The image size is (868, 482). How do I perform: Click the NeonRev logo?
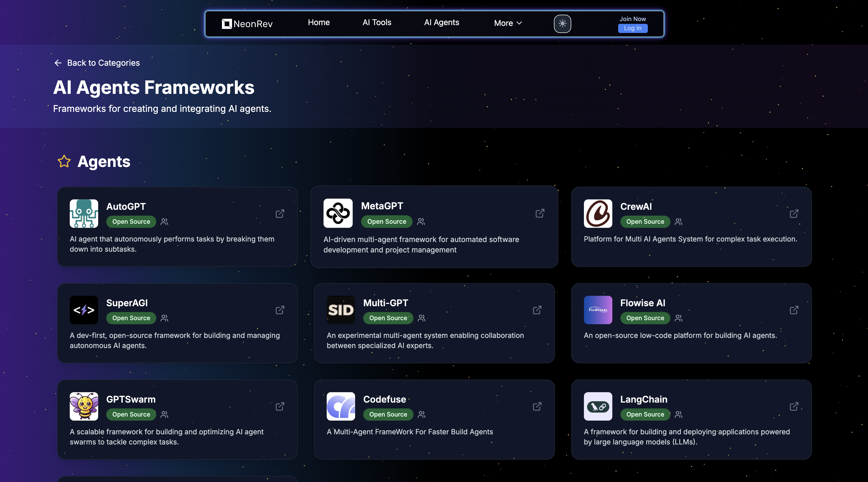tap(247, 24)
